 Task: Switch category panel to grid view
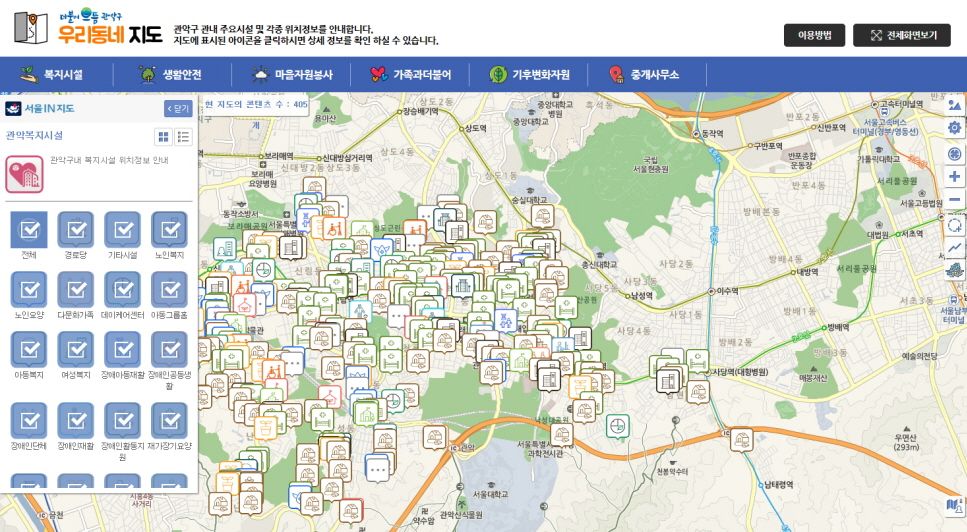163,136
